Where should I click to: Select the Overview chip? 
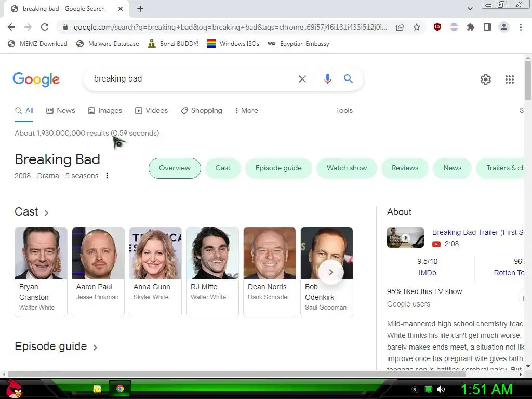coord(175,168)
